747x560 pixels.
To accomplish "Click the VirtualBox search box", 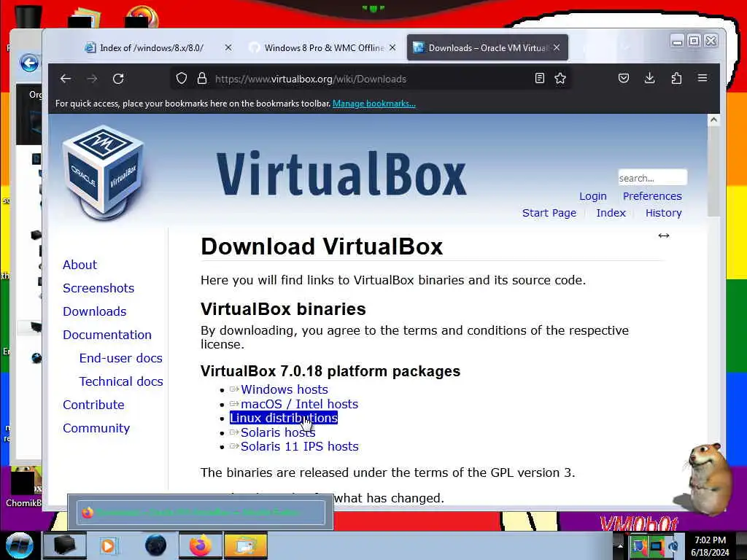I will (653, 178).
